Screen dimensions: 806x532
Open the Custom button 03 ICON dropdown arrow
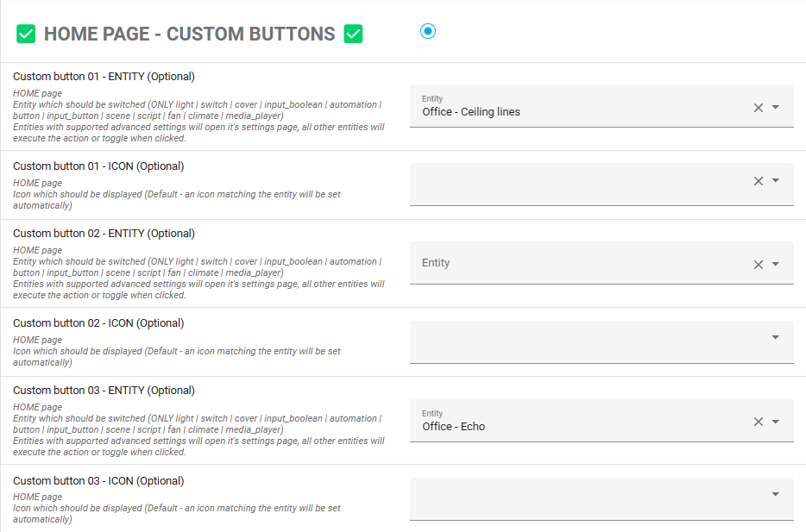click(x=776, y=495)
